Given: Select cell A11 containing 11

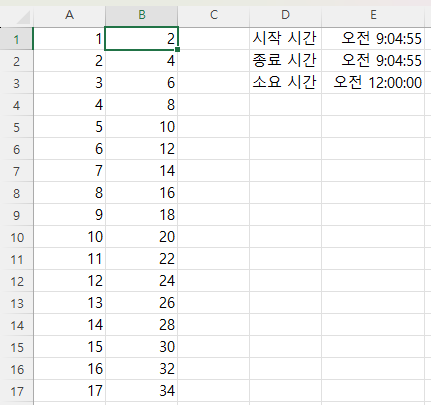Looking at the screenshot, I should click(x=69, y=259).
